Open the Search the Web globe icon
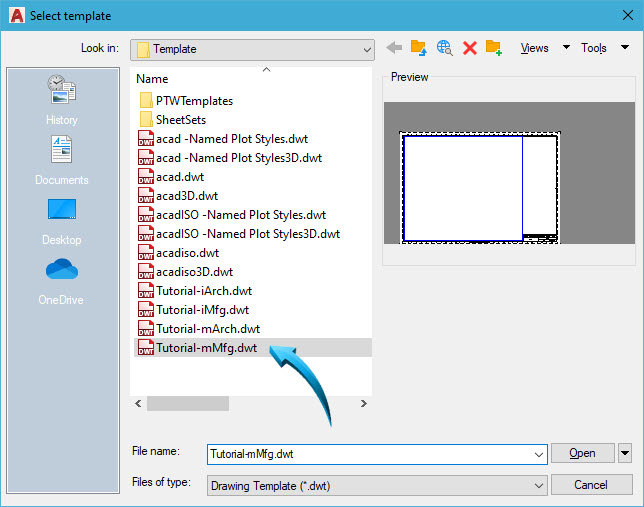 click(444, 48)
